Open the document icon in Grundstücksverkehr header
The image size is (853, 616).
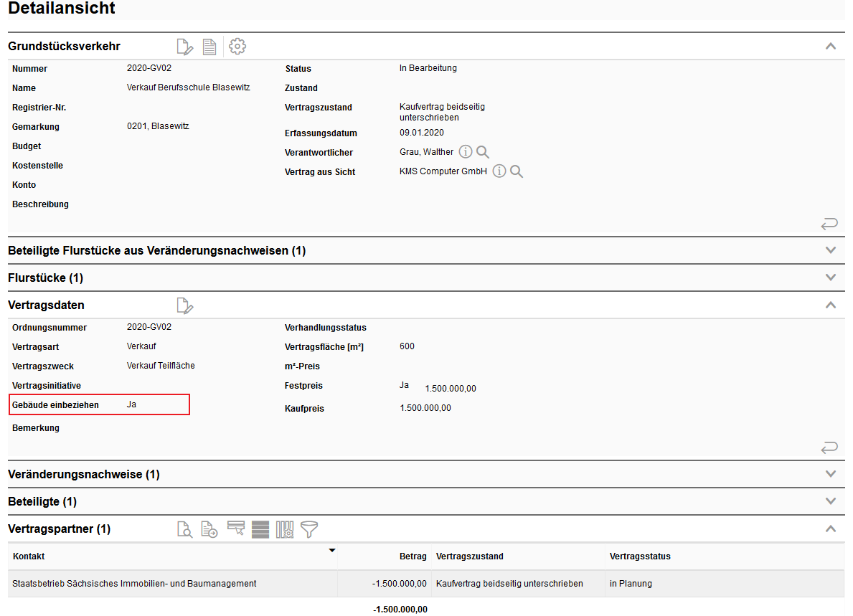pos(209,47)
